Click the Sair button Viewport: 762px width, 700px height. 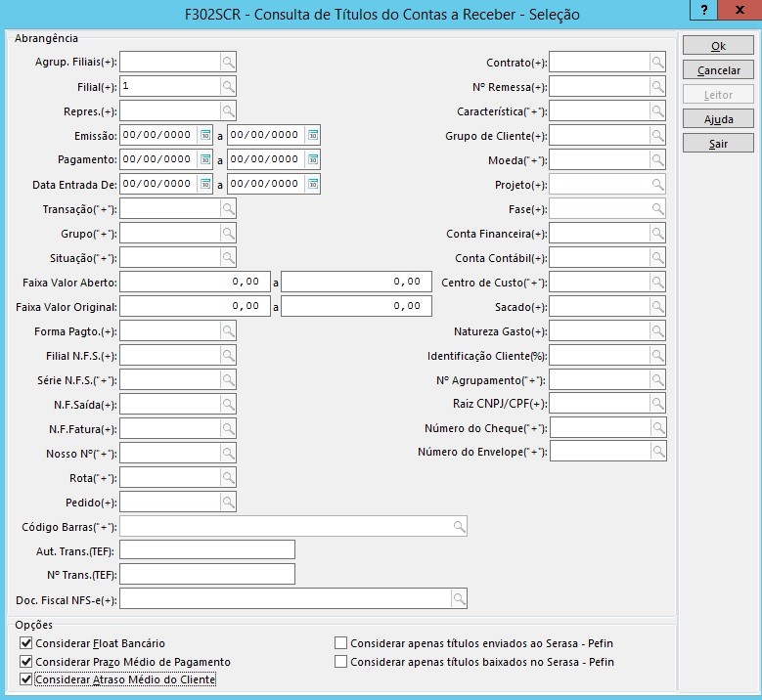pyautogui.click(x=718, y=144)
